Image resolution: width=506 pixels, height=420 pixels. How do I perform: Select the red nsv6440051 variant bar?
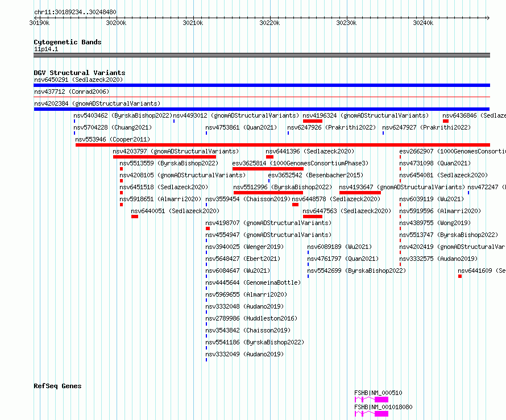[135, 217]
